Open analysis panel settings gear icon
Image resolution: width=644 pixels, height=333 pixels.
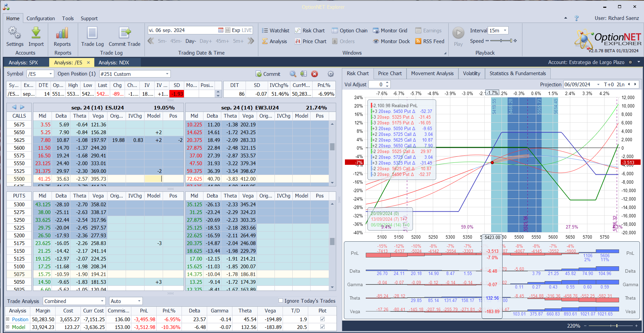[x=331, y=74]
